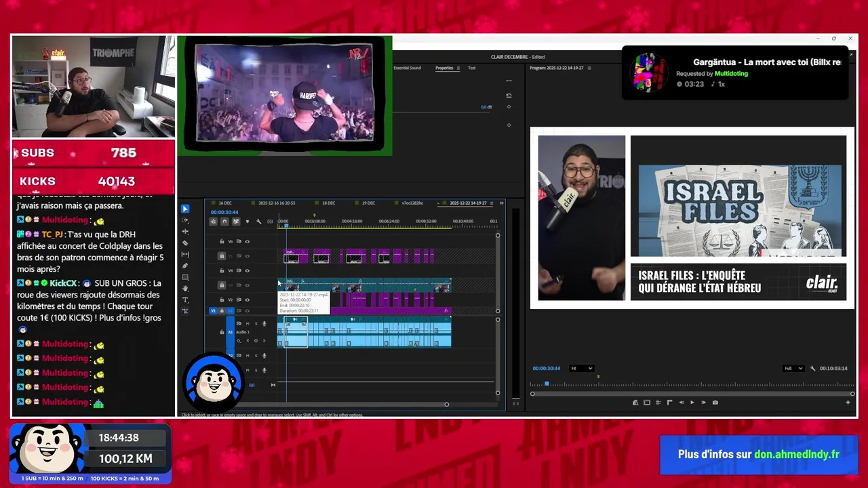Click Play in the Program monitor
868x488 pixels.
[692, 403]
